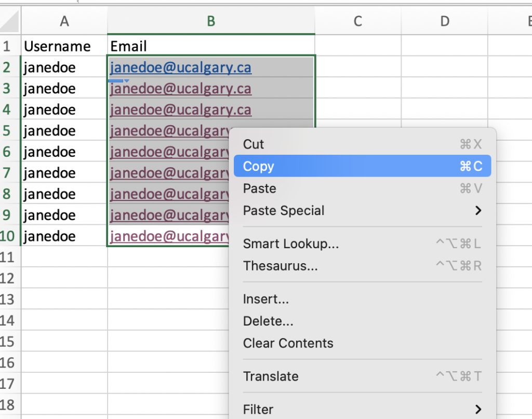
Task: Open the email link in row 9
Action: 170,215
